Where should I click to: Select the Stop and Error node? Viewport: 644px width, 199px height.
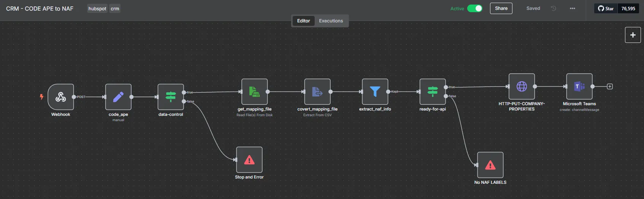click(249, 160)
